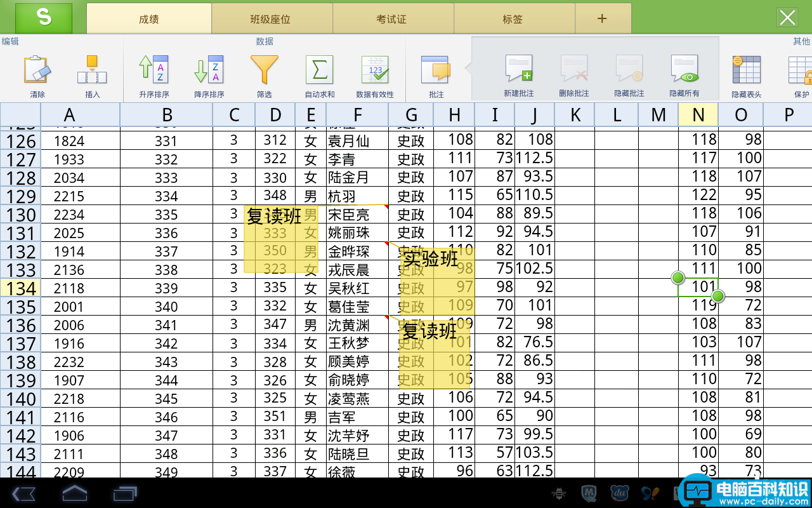This screenshot has height=508, width=812.
Task: Switch to the 班级座位 sheet tab
Action: point(271,19)
